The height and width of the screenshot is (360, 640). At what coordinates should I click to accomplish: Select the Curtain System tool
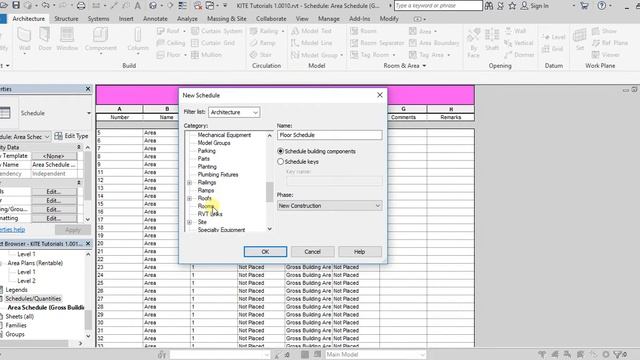[217, 31]
